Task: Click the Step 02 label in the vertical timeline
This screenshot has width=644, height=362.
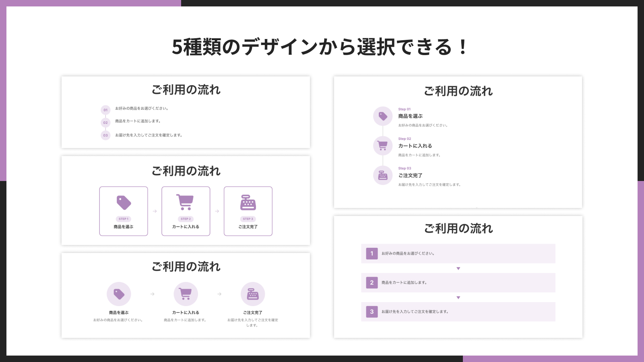Action: (405, 139)
